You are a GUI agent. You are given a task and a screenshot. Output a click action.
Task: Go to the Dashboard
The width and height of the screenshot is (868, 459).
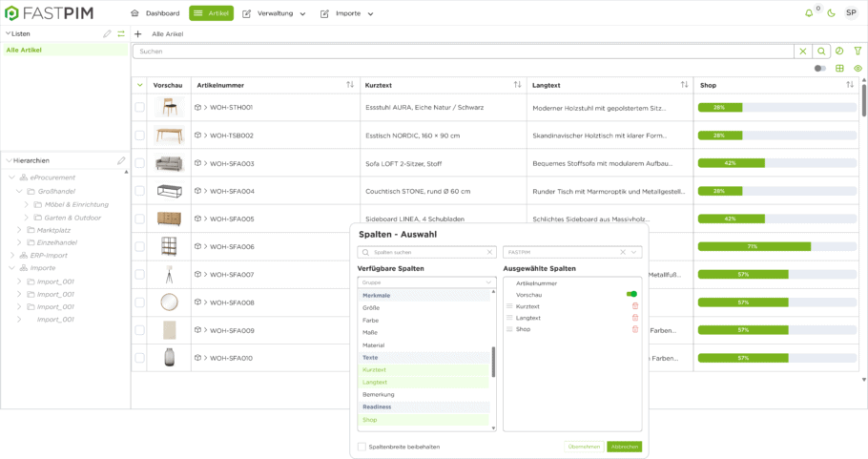pyautogui.click(x=155, y=13)
